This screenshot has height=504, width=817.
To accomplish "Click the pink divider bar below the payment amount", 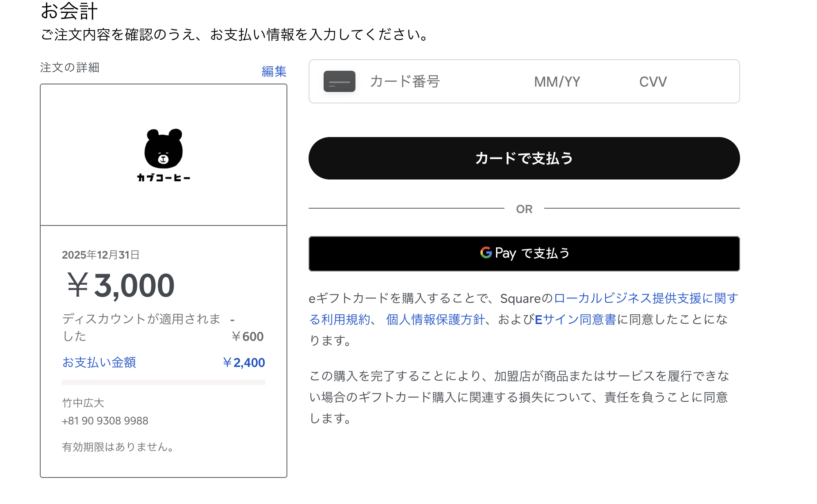I will (x=164, y=382).
